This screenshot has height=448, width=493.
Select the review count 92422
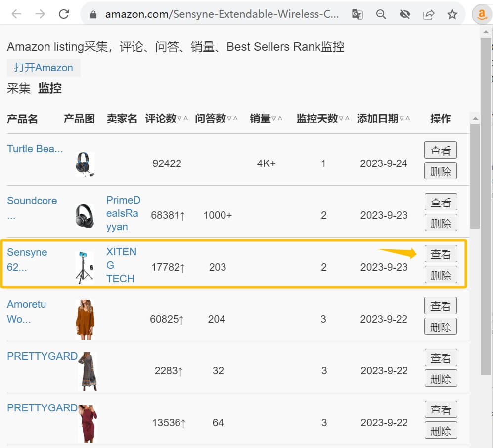pos(167,163)
